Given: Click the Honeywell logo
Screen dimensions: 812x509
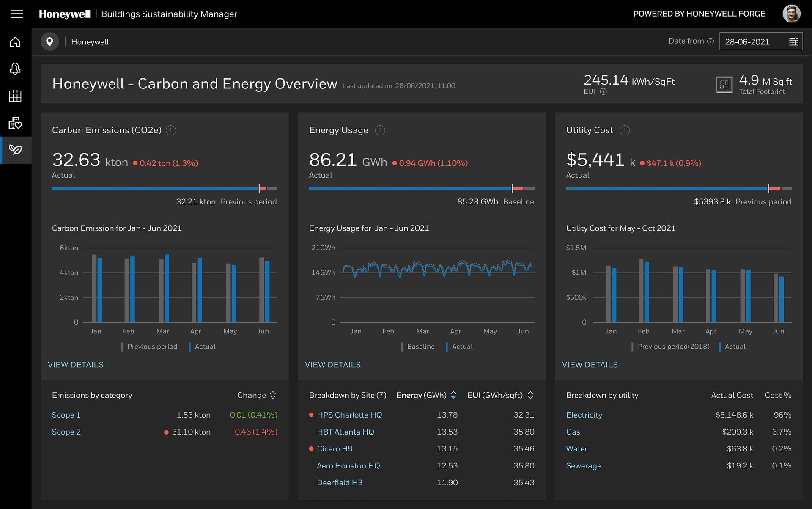Looking at the screenshot, I should (x=65, y=14).
